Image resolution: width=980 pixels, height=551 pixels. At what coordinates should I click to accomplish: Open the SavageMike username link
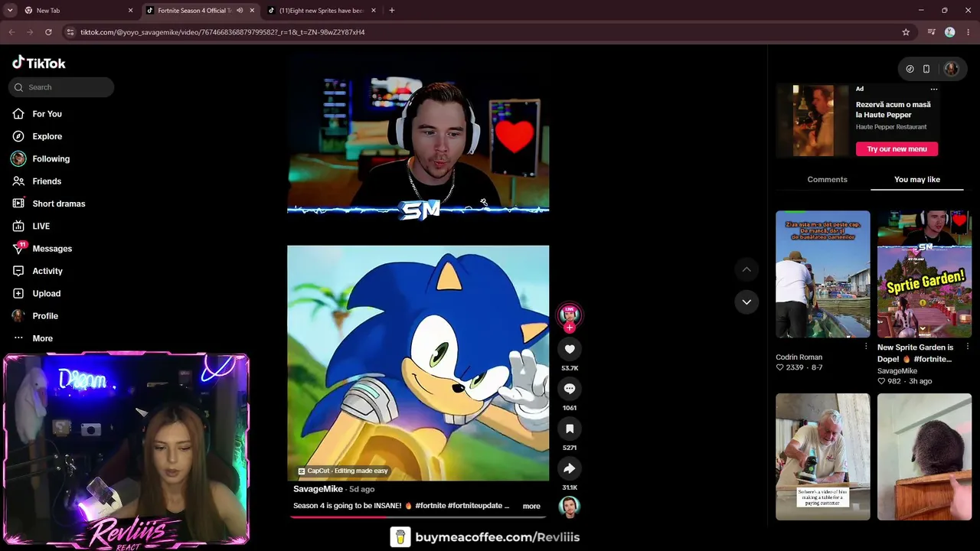point(318,489)
